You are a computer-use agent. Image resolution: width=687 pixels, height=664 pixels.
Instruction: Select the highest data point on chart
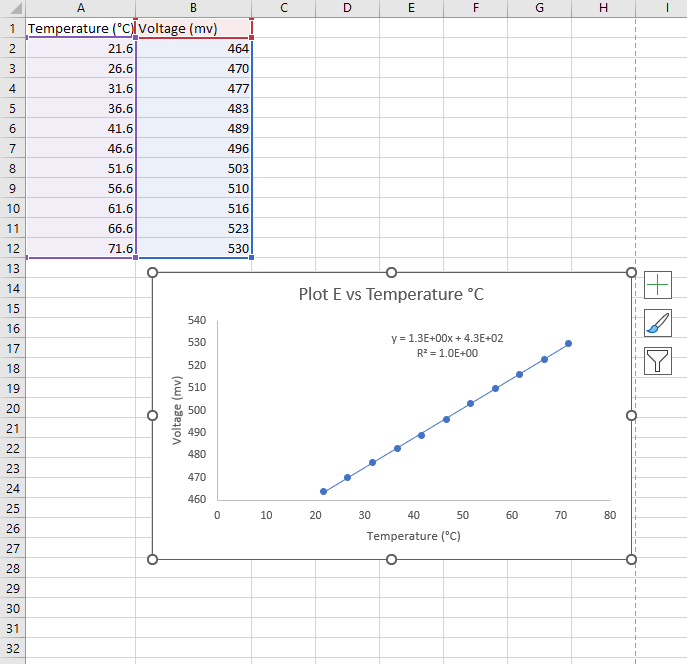click(568, 343)
